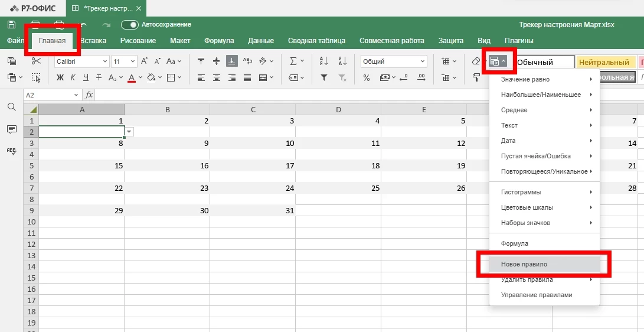Toggle the Автосохранение switch

tap(129, 24)
